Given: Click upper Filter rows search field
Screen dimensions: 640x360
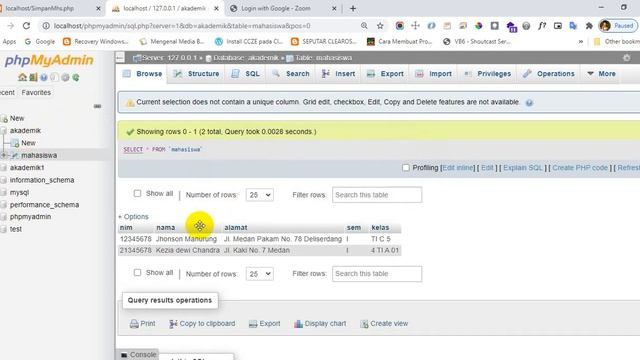Looking at the screenshot, I should click(377, 195).
